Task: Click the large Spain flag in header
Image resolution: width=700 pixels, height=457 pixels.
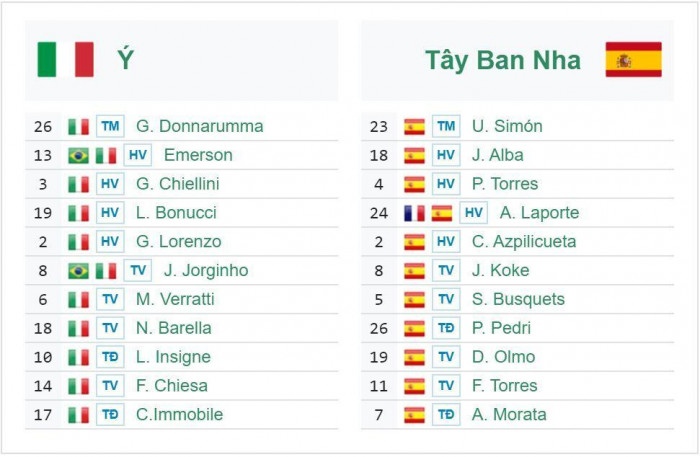Action: pyautogui.click(x=633, y=59)
